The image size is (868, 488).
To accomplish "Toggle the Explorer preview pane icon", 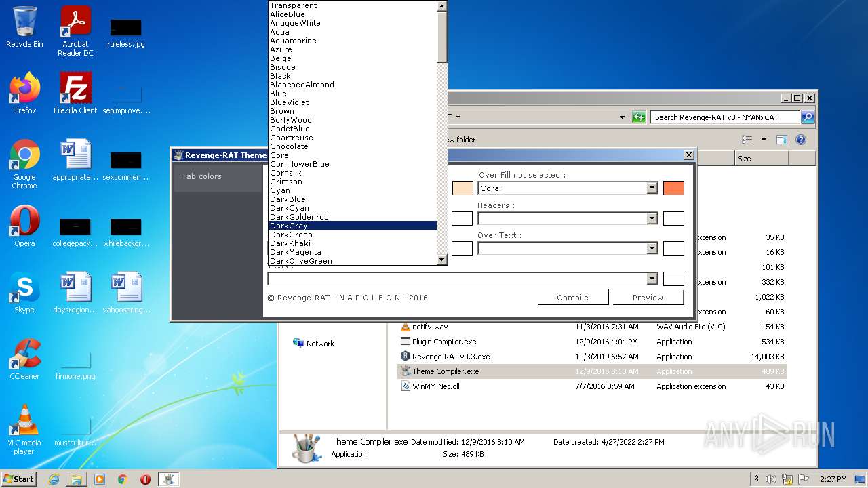I will click(x=782, y=140).
